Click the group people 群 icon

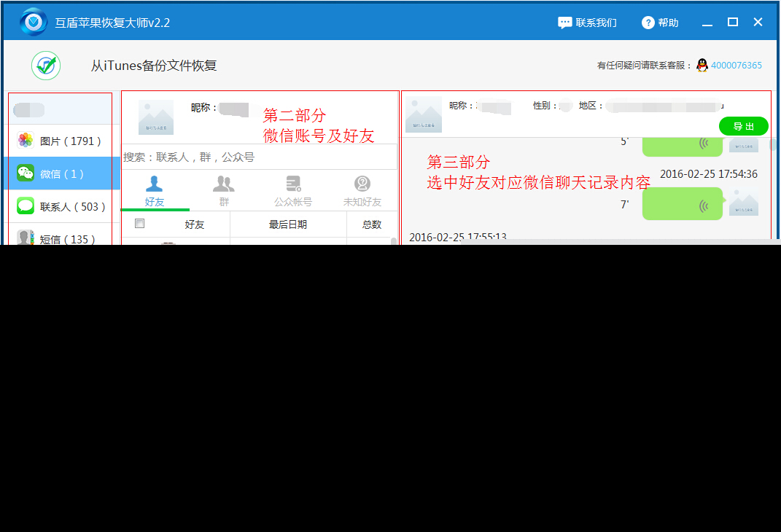(x=224, y=184)
